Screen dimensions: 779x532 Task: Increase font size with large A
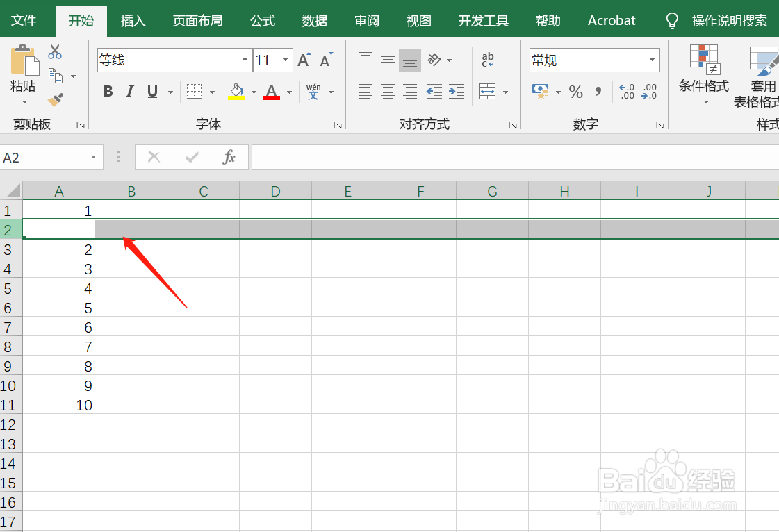[x=304, y=60]
